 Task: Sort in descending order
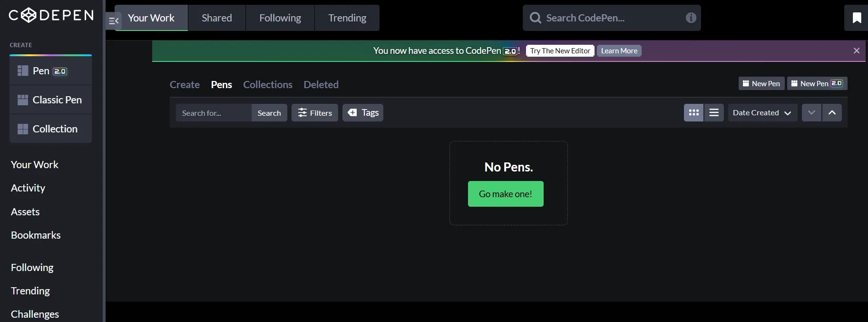point(811,113)
